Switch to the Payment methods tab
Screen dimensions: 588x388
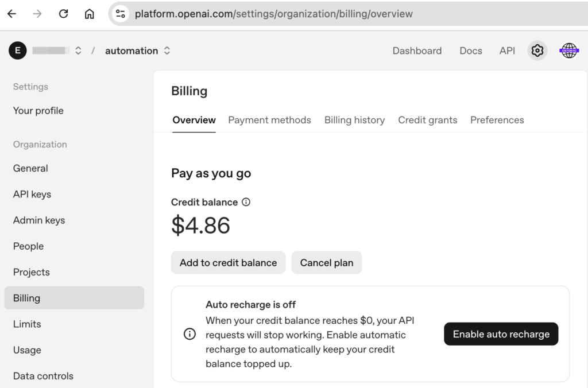tap(269, 120)
